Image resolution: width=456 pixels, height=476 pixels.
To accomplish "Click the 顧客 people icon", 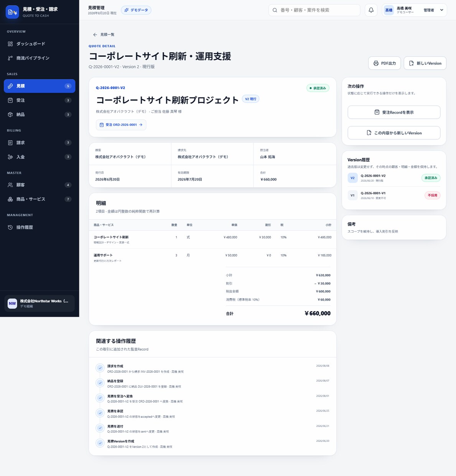I will (x=10, y=185).
